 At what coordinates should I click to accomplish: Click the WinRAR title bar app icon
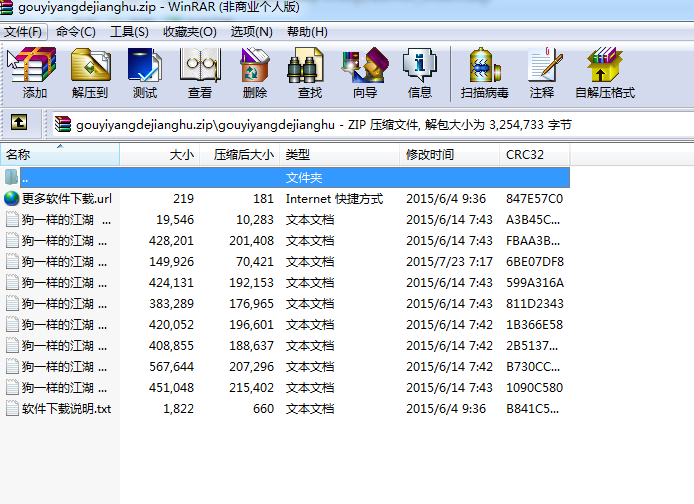[x=6, y=7]
